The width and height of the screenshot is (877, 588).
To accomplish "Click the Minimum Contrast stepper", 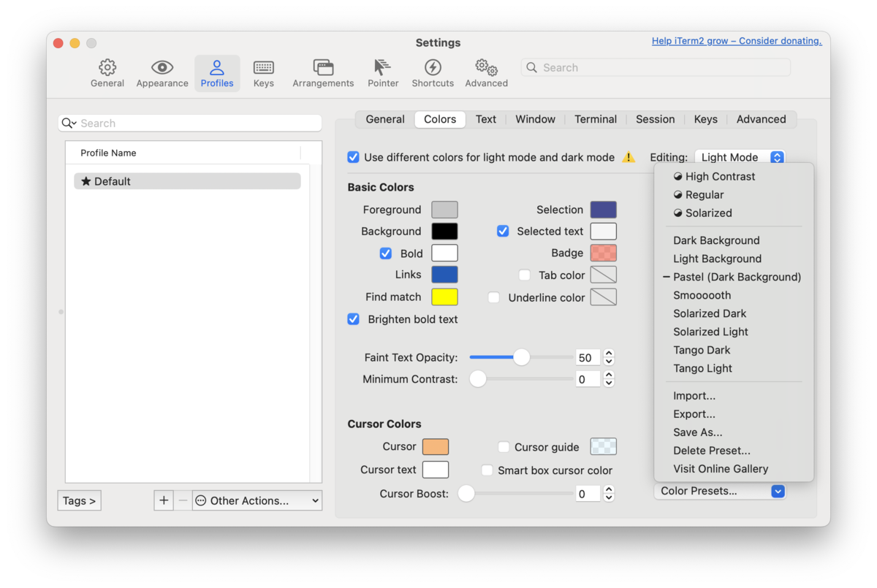I will coord(609,379).
